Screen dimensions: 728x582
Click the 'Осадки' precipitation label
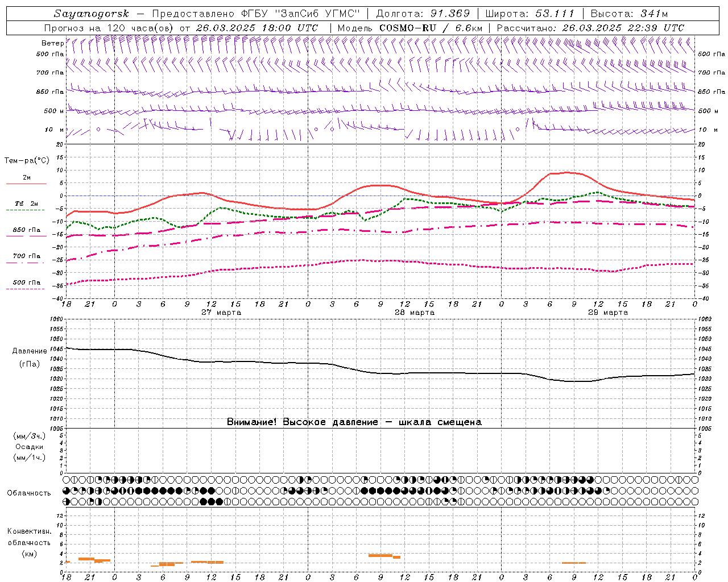click(30, 447)
